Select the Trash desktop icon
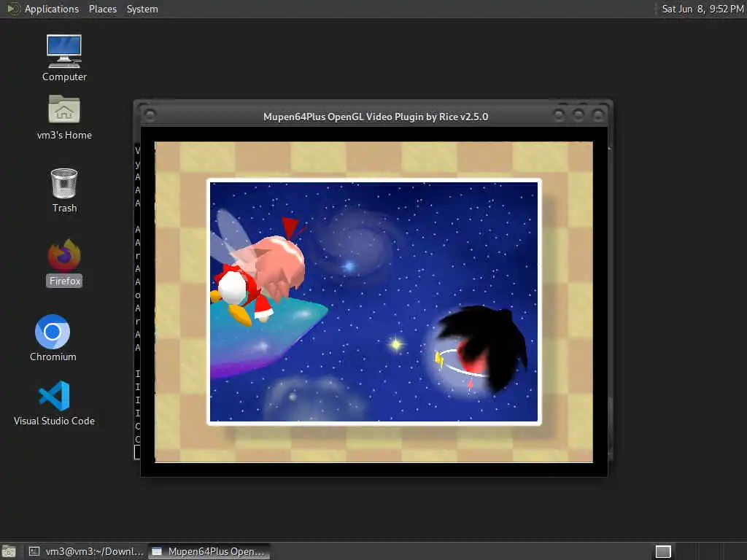The height and width of the screenshot is (560, 747). click(64, 190)
